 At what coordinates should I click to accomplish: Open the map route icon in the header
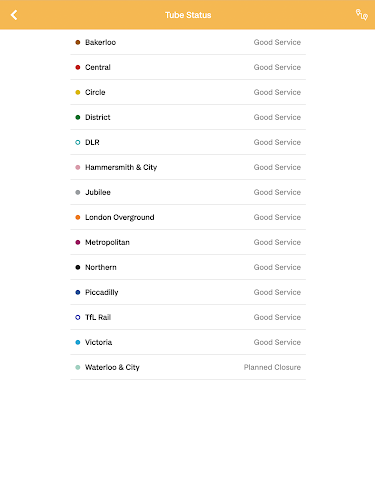[x=362, y=15]
